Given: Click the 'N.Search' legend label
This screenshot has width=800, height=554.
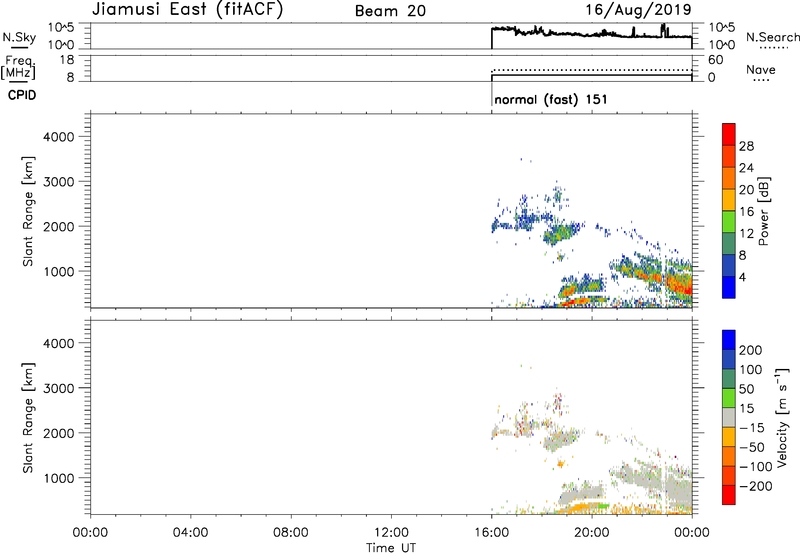Looking at the screenshot, I should [772, 37].
